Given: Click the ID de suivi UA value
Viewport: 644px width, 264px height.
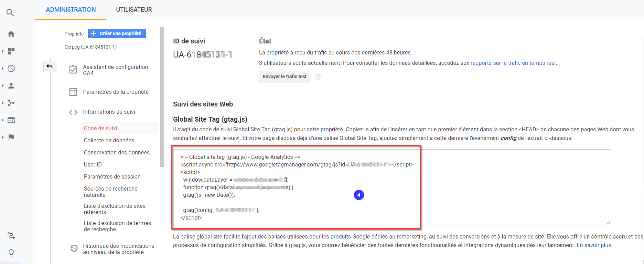Looking at the screenshot, I should click(x=202, y=54).
